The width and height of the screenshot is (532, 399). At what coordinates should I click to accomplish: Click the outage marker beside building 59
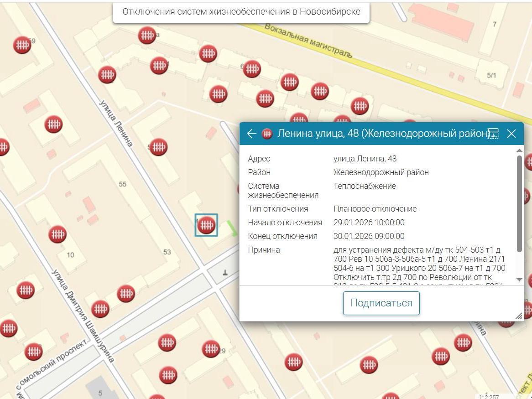[x=21, y=45]
